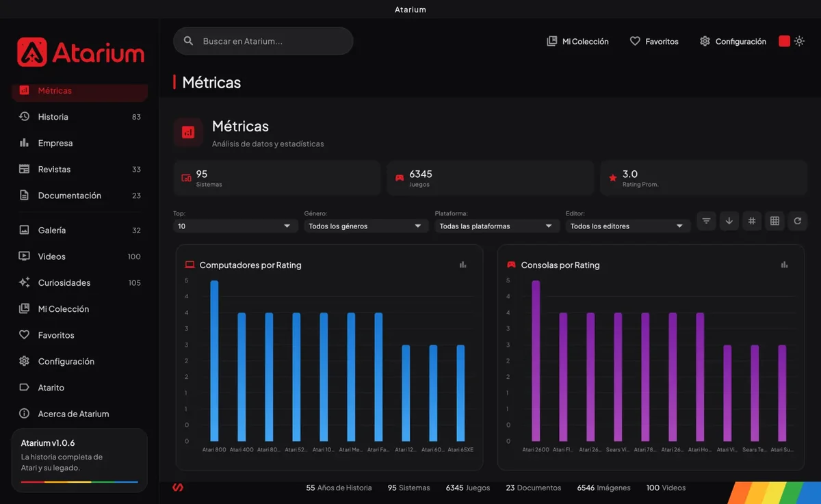Click the Atari 2600 bar in Consolas chart
Viewport: 821px width, 504px height.
coord(536,360)
